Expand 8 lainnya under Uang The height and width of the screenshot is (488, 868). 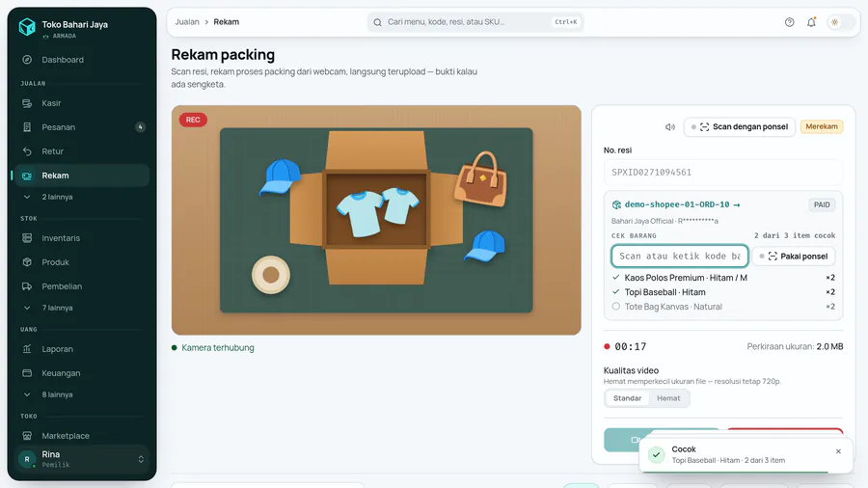80,394
